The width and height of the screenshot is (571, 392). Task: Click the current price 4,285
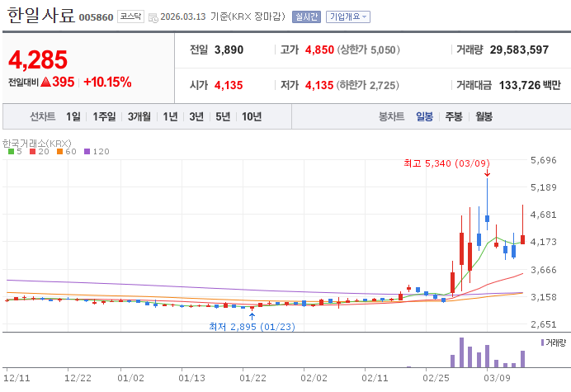click(38, 59)
